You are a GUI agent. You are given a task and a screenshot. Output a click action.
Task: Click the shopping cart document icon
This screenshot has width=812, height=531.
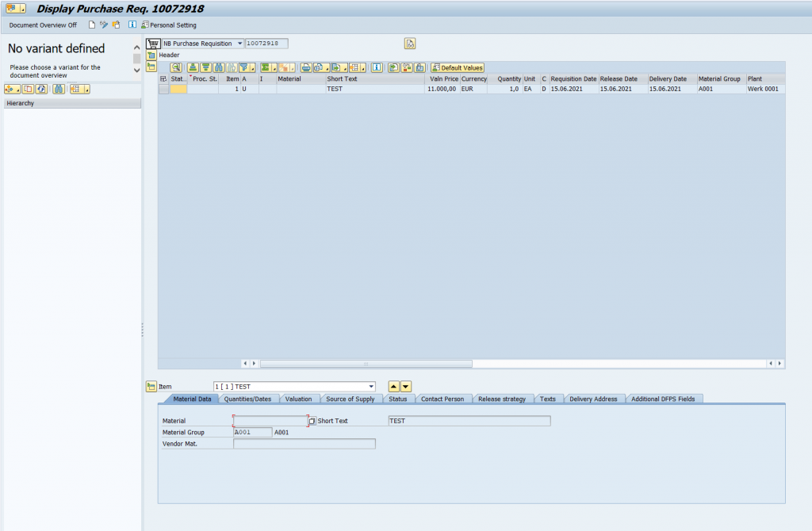pos(153,44)
